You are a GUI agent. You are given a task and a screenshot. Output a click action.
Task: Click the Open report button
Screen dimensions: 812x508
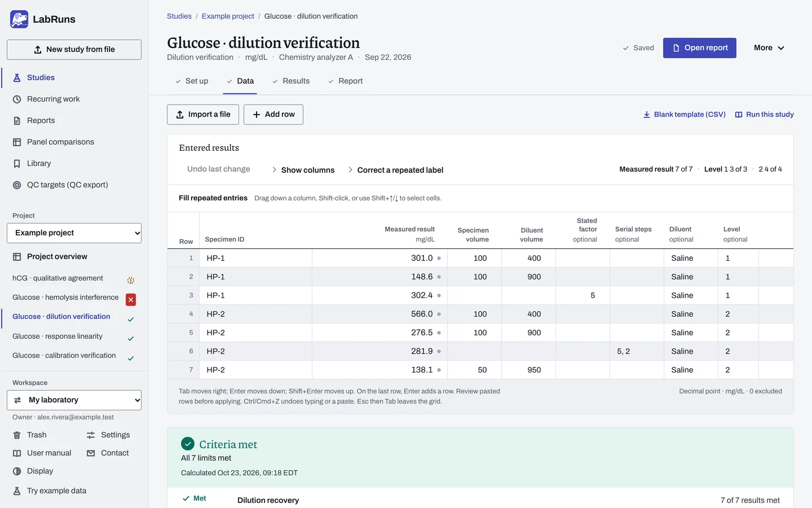click(700, 48)
